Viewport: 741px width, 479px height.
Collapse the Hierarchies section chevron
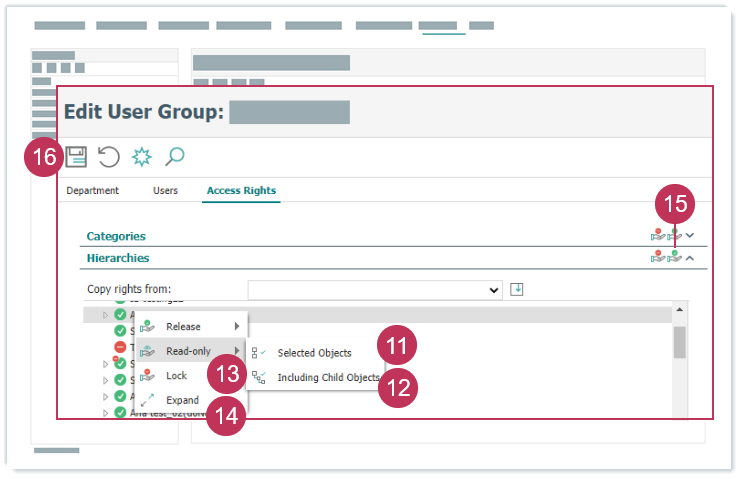coord(690,258)
